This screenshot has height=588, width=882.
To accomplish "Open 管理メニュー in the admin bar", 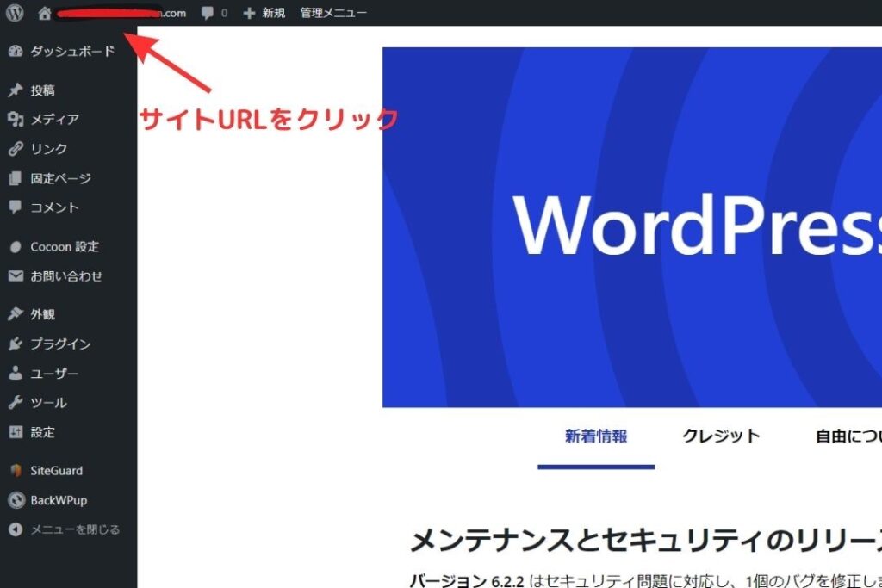I will 333,13.
